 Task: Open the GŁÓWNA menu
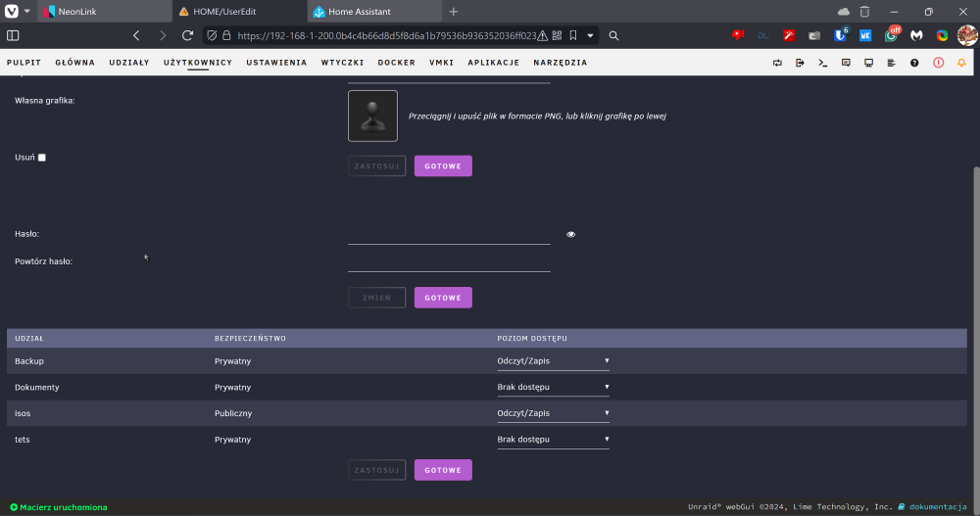pyautogui.click(x=75, y=63)
